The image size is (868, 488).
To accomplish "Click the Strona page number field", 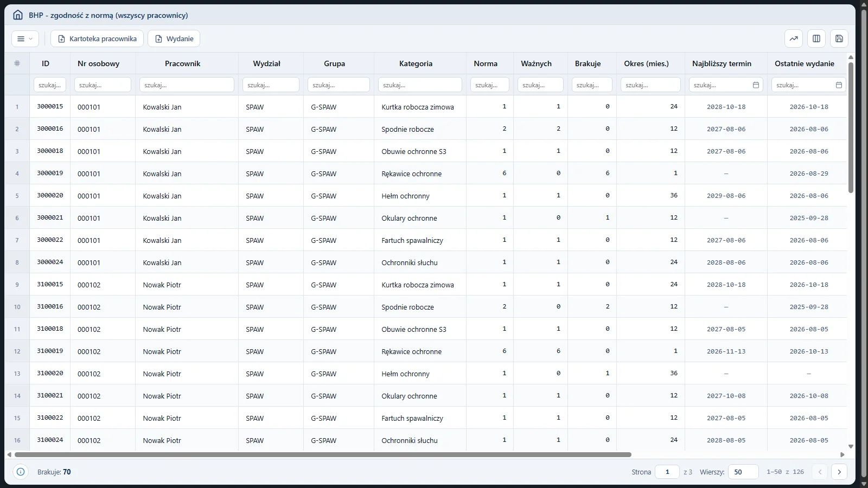I will [667, 472].
